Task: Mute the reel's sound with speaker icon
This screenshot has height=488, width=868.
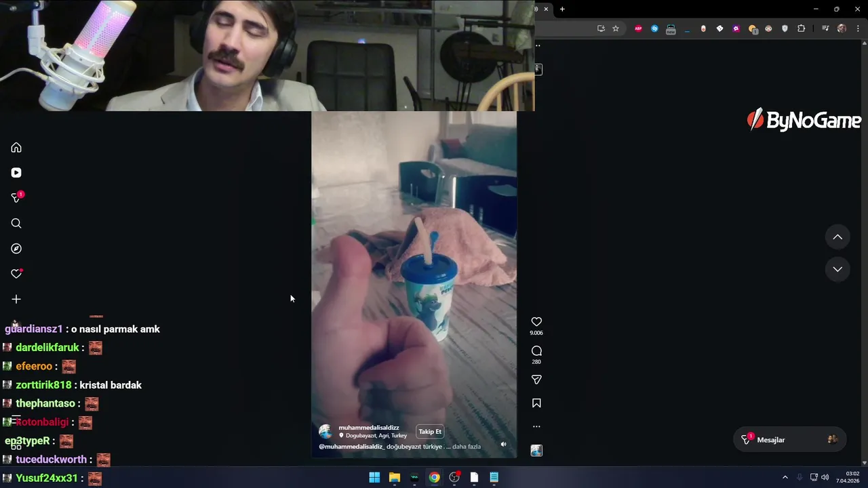Action: click(x=503, y=445)
